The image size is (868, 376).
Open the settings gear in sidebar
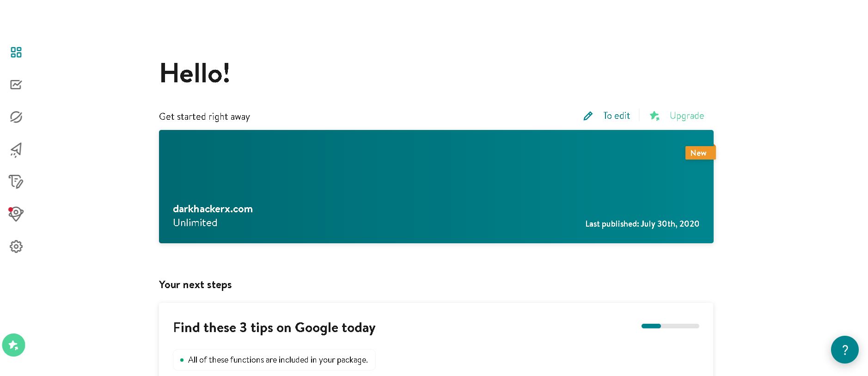point(16,247)
